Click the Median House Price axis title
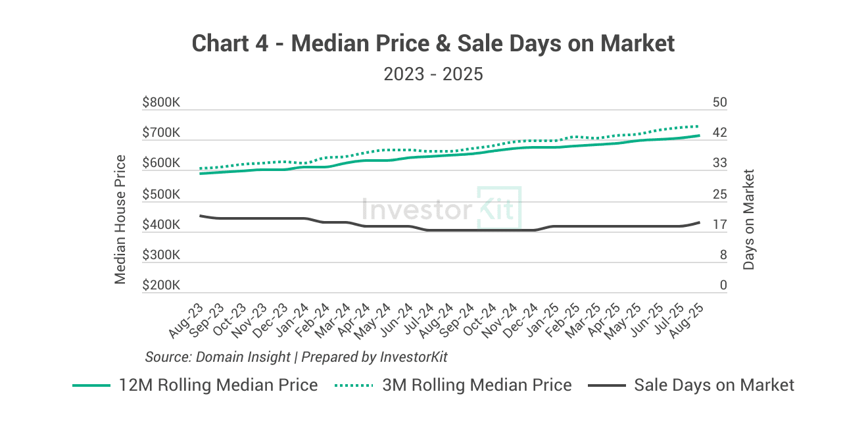Image resolution: width=868 pixels, height=421 pixels. [120, 219]
